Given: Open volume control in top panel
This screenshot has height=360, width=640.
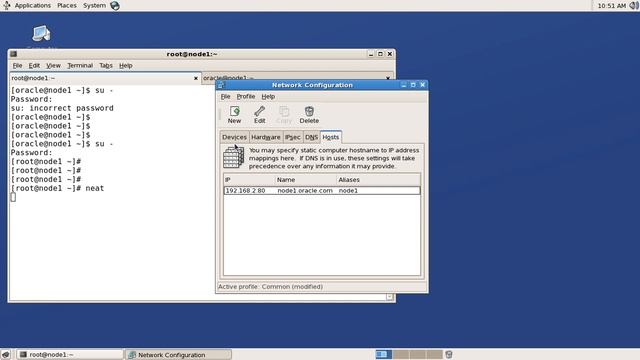Looking at the screenshot, I should pyautogui.click(x=634, y=6).
